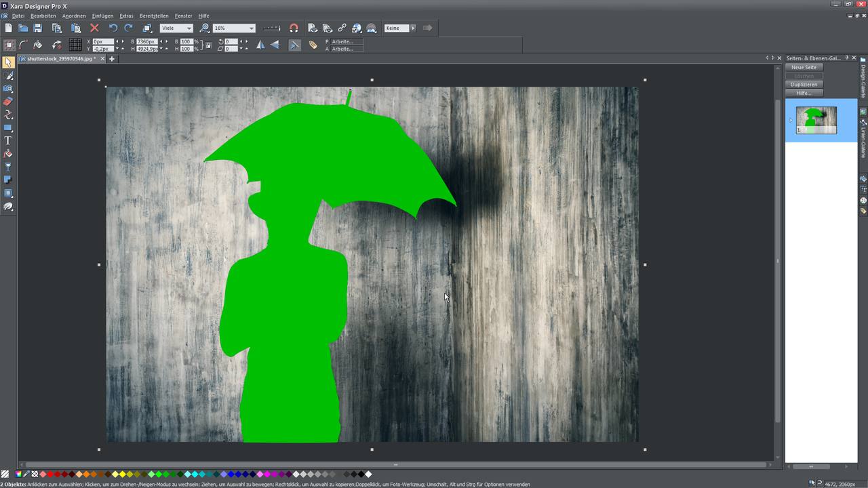Click the Paste clipboard icon
Screen dimensions: 868x488
76,28
